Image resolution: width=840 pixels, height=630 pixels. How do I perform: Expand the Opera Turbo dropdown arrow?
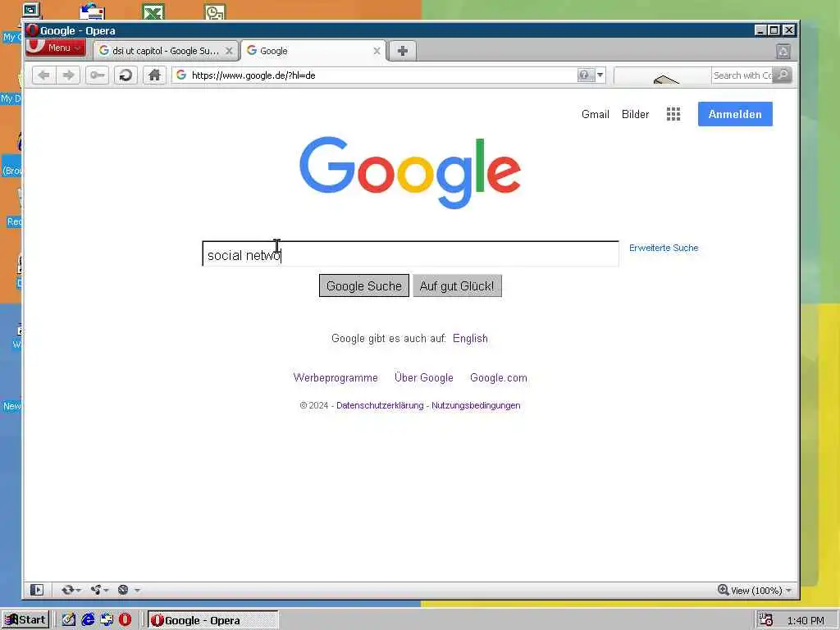click(137, 591)
